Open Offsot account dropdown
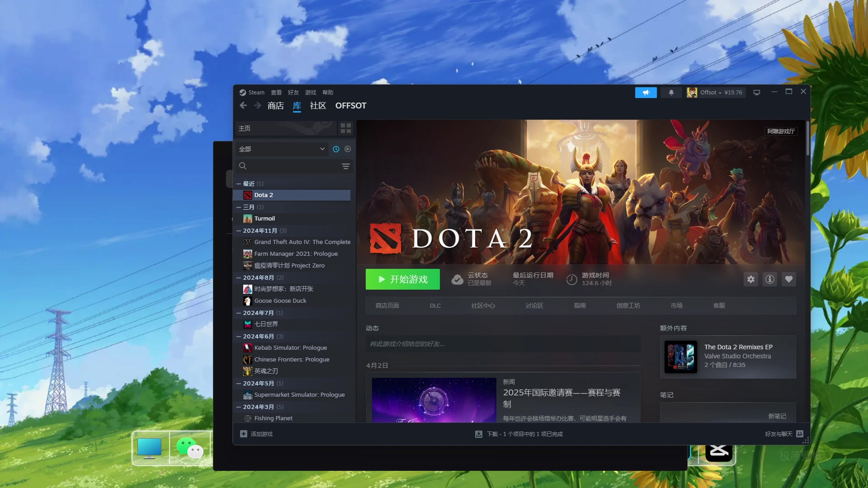This screenshot has height=488, width=868. click(715, 92)
